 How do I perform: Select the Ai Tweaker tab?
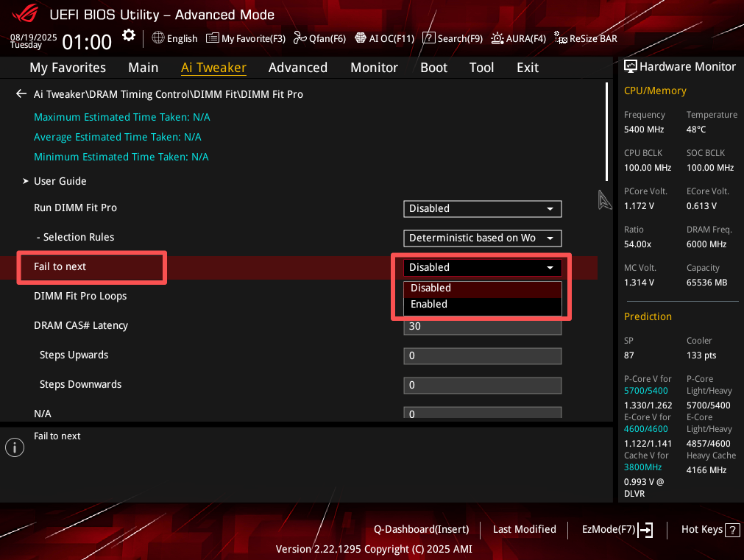click(x=213, y=68)
